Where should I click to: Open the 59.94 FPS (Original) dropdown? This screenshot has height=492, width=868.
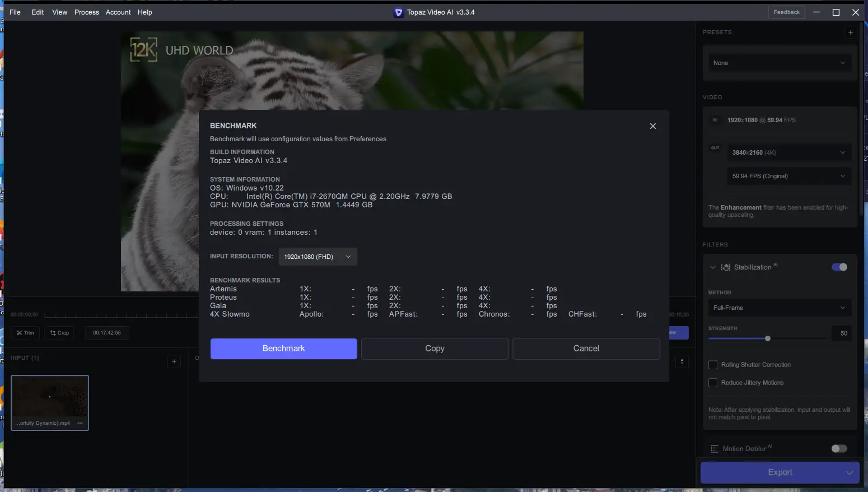click(x=788, y=176)
